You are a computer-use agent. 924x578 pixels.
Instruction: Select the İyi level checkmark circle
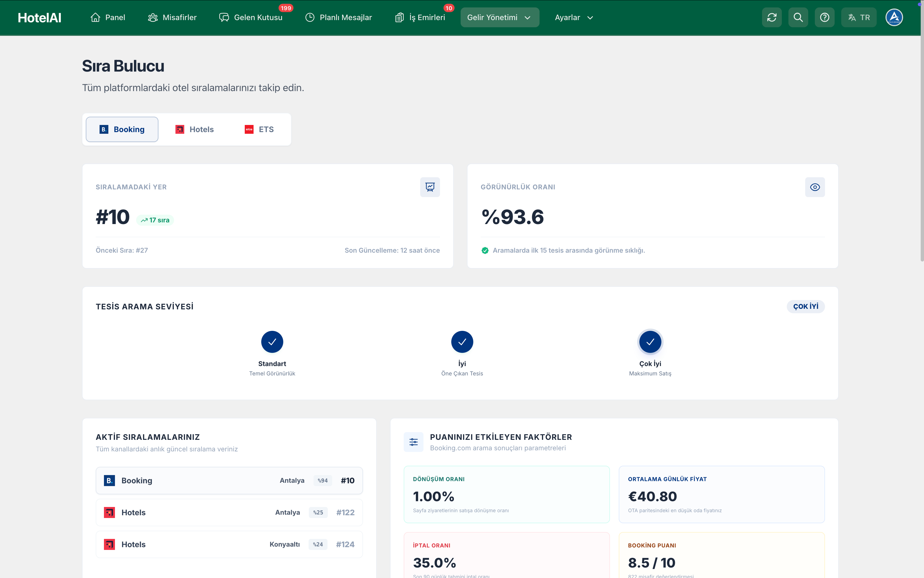462,342
